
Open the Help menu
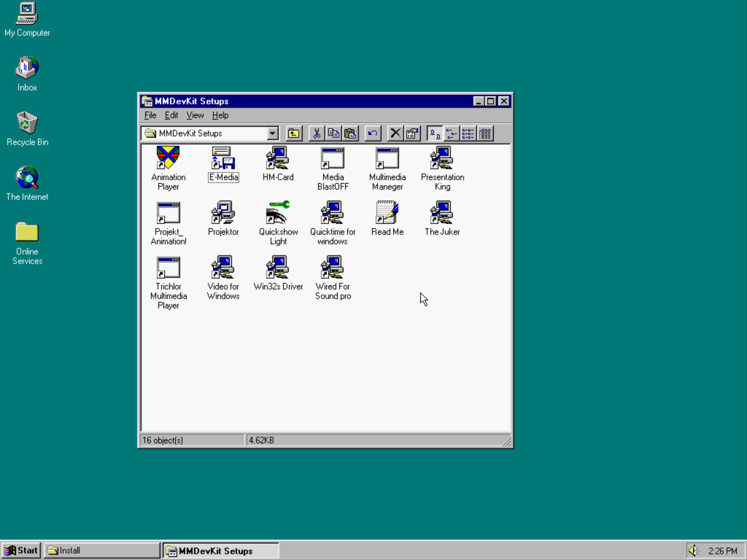pyautogui.click(x=220, y=115)
